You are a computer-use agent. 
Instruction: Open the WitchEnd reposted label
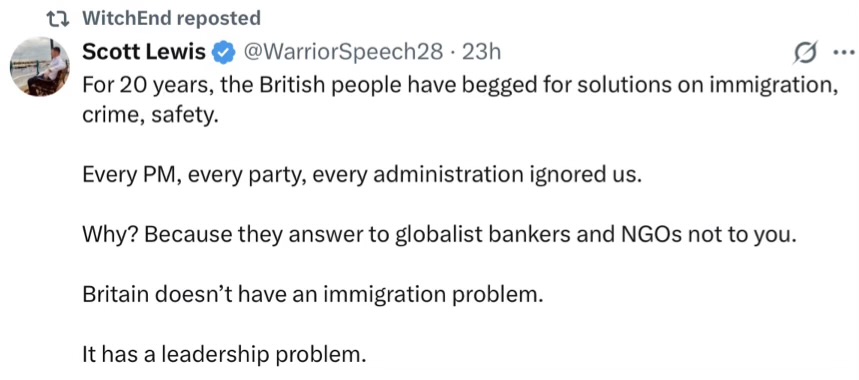point(171,19)
